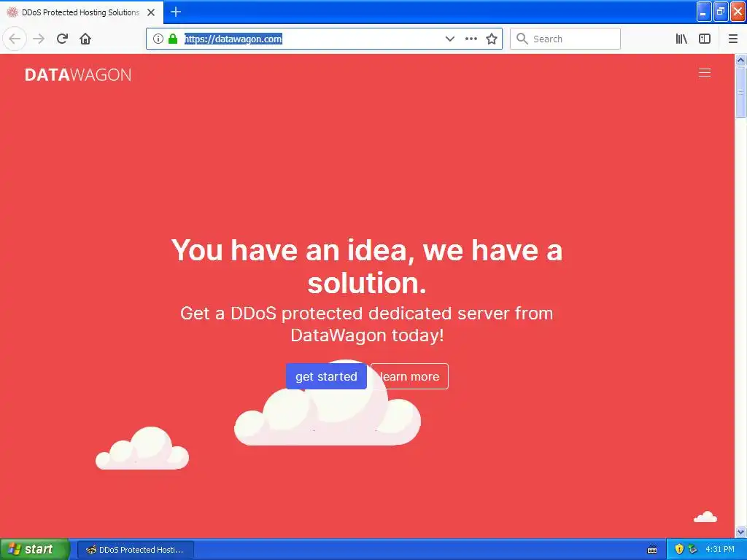Open the Firefox home page
This screenshot has width=747, height=560.
(x=85, y=39)
